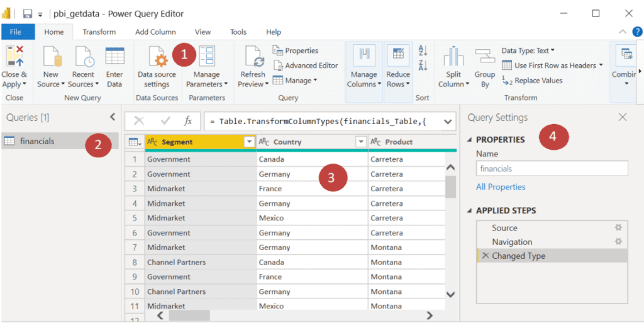Sort descending Z to A
This screenshot has width=644, height=323.
click(x=423, y=65)
